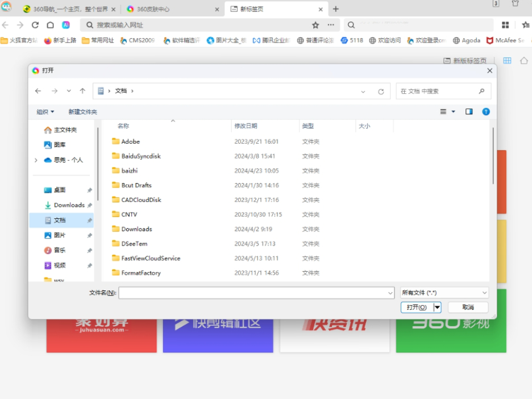Open the 组织 menu
The width and height of the screenshot is (532, 399).
point(45,111)
